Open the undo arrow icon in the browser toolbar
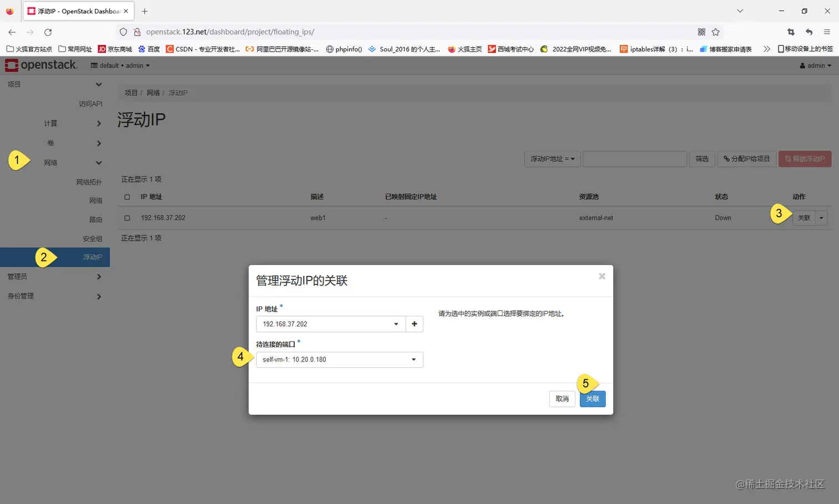 point(809,32)
